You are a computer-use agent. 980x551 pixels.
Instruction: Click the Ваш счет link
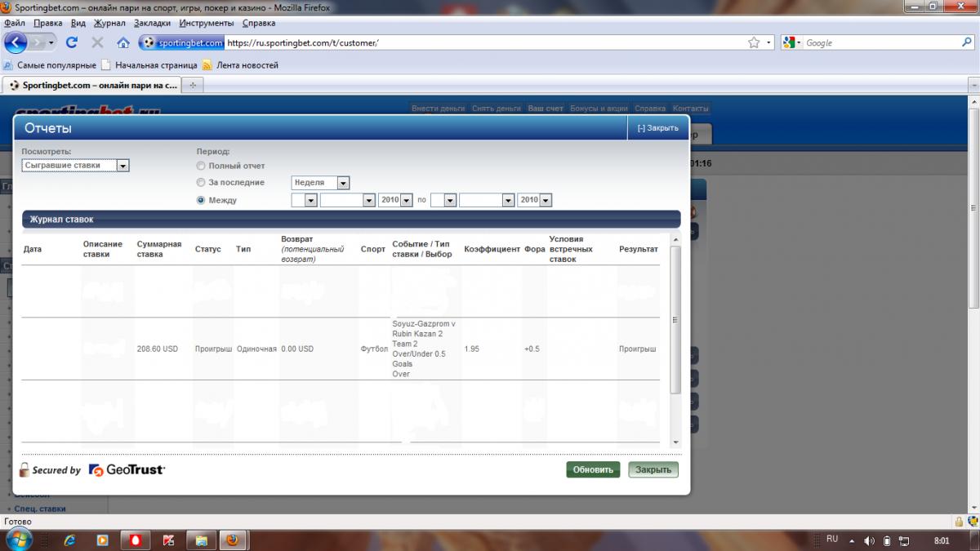coord(546,108)
